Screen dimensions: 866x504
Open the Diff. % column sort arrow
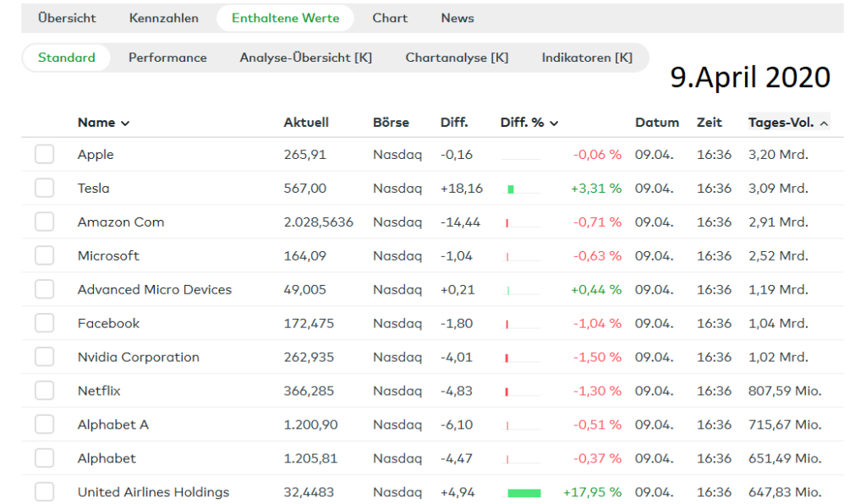(554, 123)
